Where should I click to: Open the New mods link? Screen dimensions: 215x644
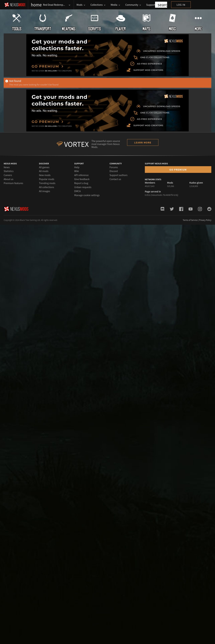[x=45, y=175]
